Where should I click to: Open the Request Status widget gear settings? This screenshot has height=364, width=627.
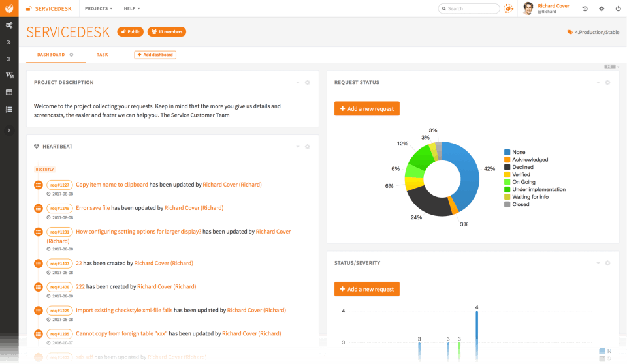tap(607, 82)
